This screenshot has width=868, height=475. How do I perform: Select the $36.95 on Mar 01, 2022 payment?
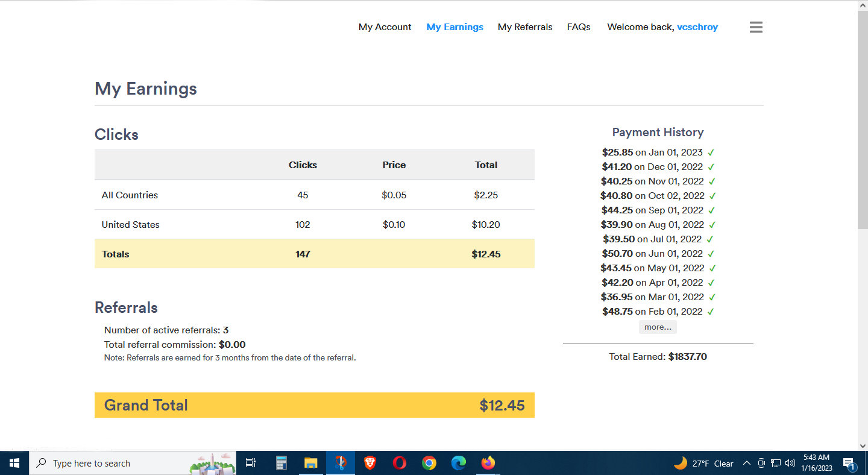tap(658, 297)
